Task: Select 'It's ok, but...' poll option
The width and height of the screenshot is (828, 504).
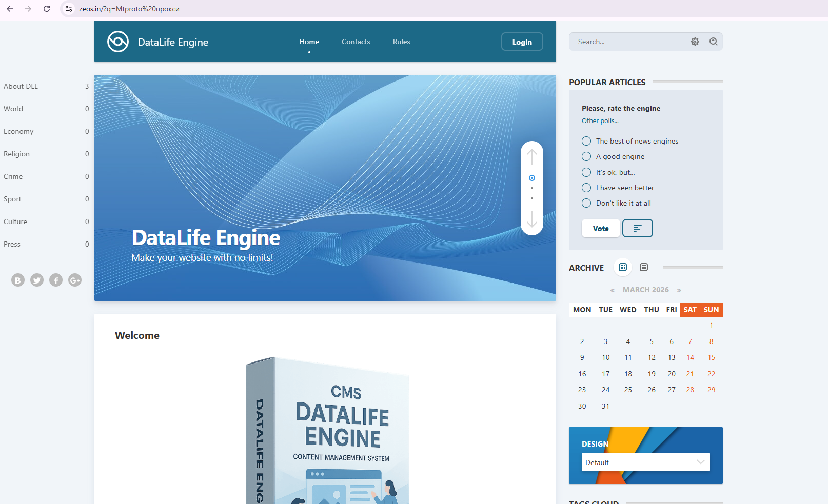Action: 586,172
